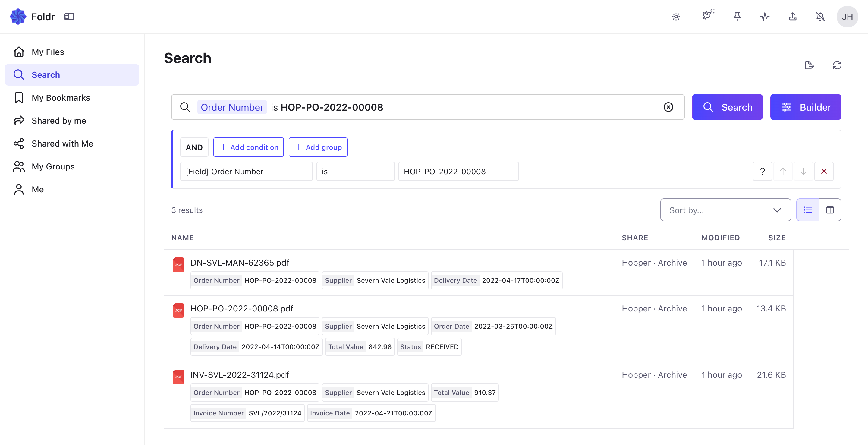Open the JH user avatar menu
Screen dimensions: 868x445
pyautogui.click(x=847, y=17)
